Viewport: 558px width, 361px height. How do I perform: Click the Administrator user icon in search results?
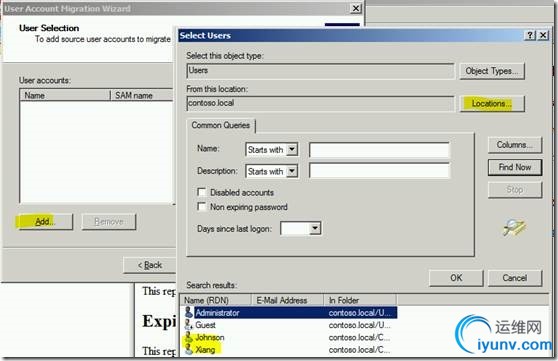(189, 313)
